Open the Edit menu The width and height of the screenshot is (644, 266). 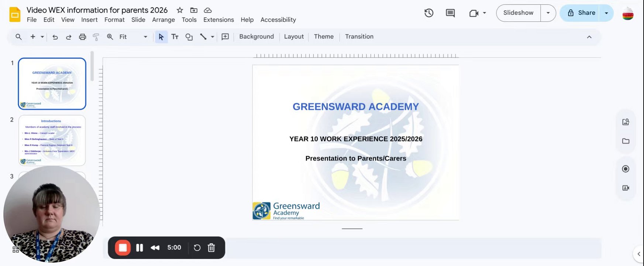49,20
